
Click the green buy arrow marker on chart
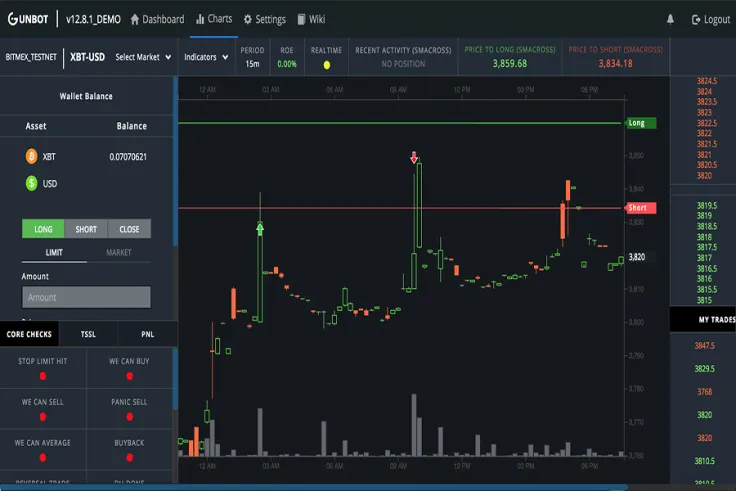(260, 229)
